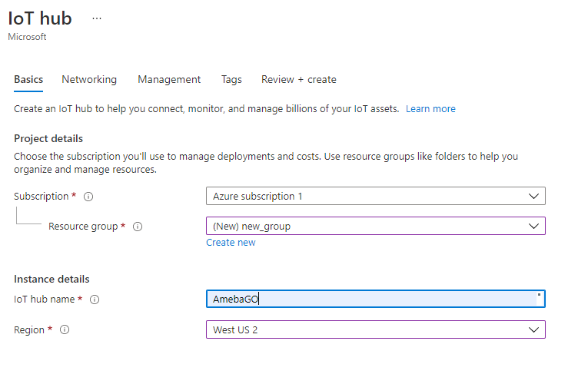
Task: Click the Region info icon
Action: (x=65, y=329)
